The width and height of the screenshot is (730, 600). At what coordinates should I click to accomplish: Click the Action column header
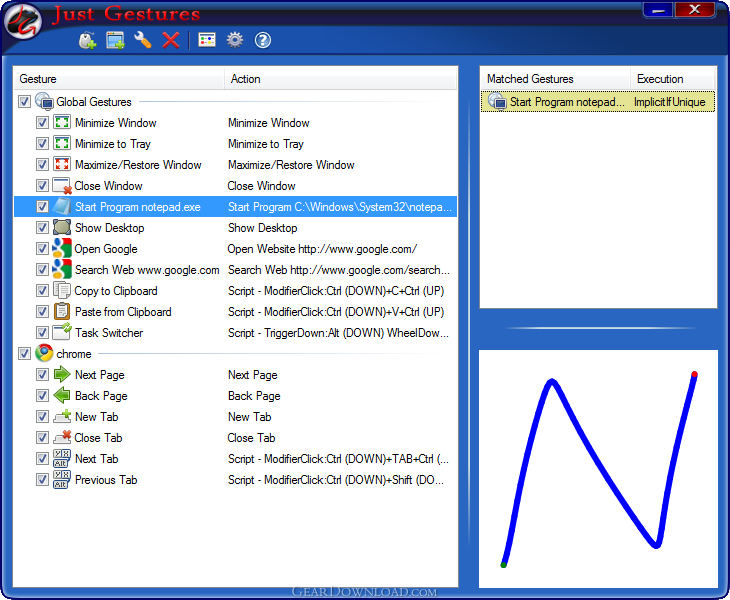[x=340, y=79]
